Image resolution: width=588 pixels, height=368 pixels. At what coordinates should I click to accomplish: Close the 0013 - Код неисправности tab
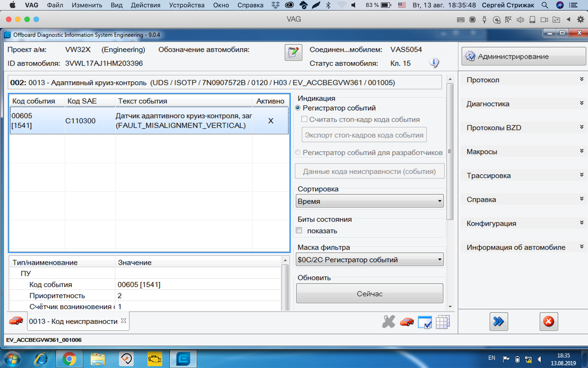(x=123, y=320)
